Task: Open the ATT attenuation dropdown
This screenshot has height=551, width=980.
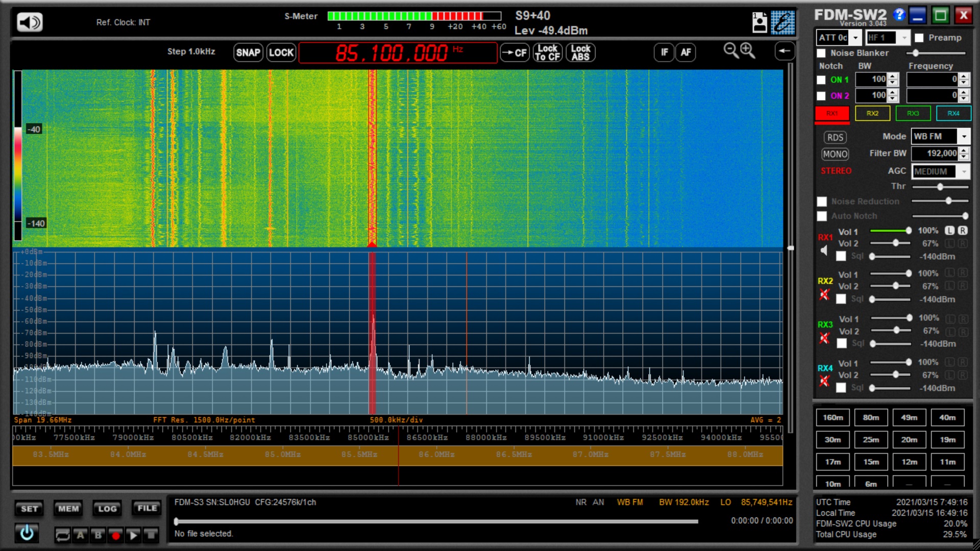Action: (855, 38)
